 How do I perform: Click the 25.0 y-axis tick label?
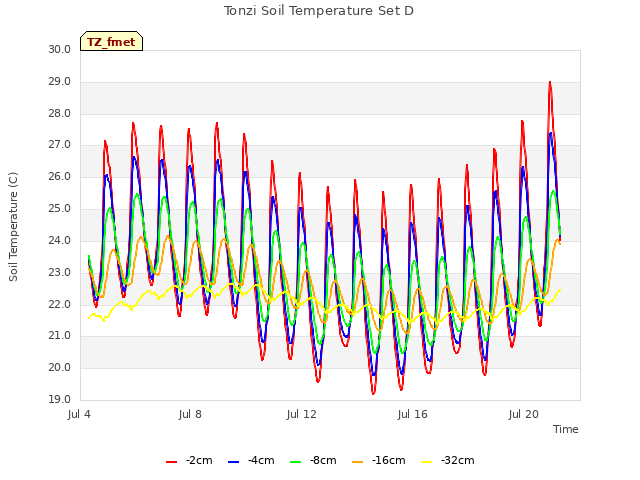[60, 209]
